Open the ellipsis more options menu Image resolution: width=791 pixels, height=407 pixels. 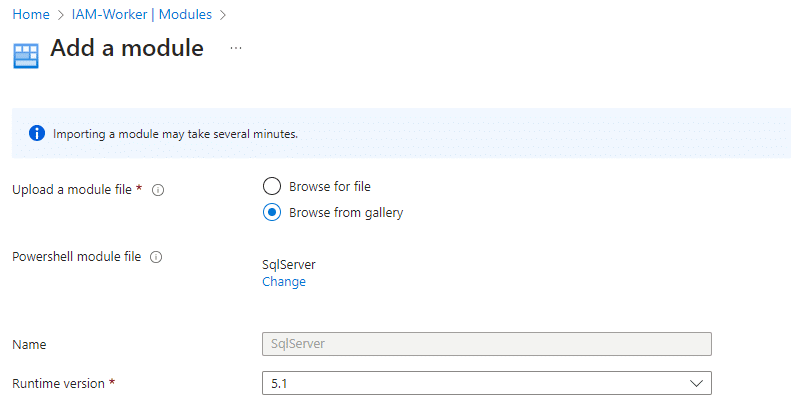pyautogui.click(x=236, y=48)
